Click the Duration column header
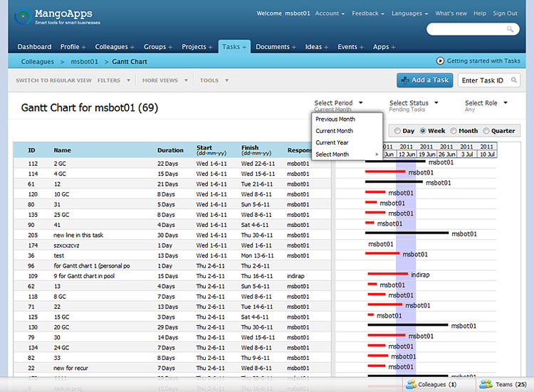534x392 pixels. tap(170, 150)
